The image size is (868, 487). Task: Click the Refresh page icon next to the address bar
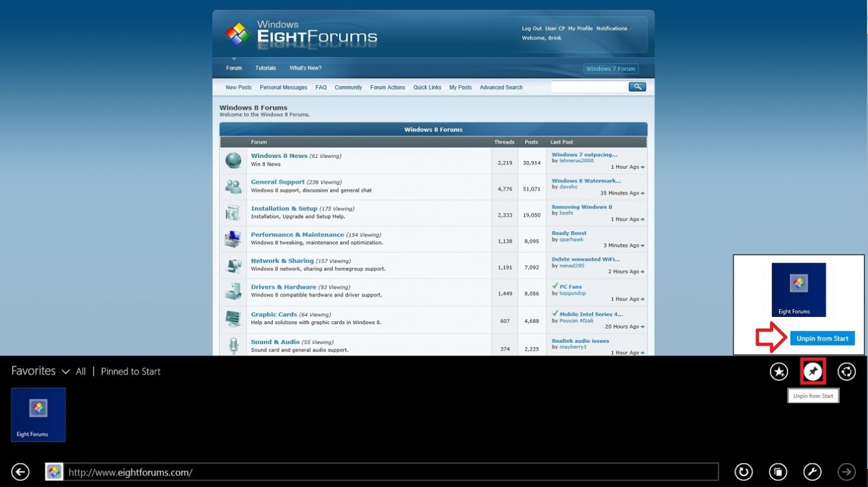coord(744,471)
